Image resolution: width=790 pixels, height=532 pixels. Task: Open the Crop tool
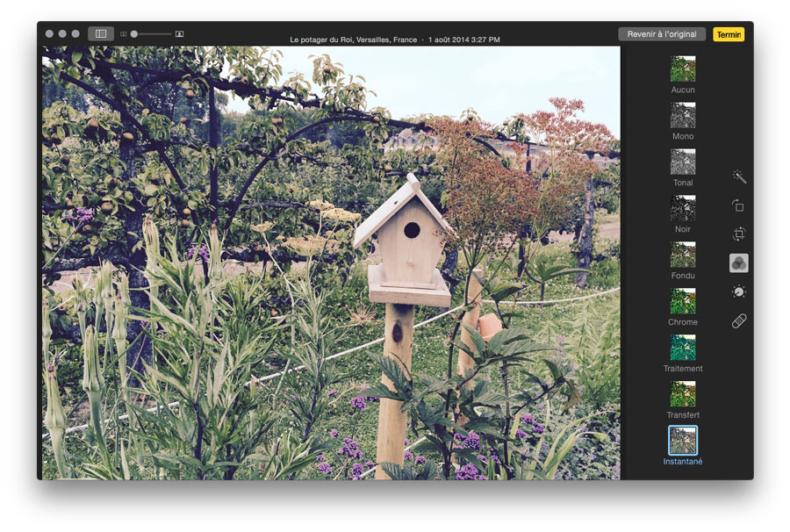pos(738,234)
